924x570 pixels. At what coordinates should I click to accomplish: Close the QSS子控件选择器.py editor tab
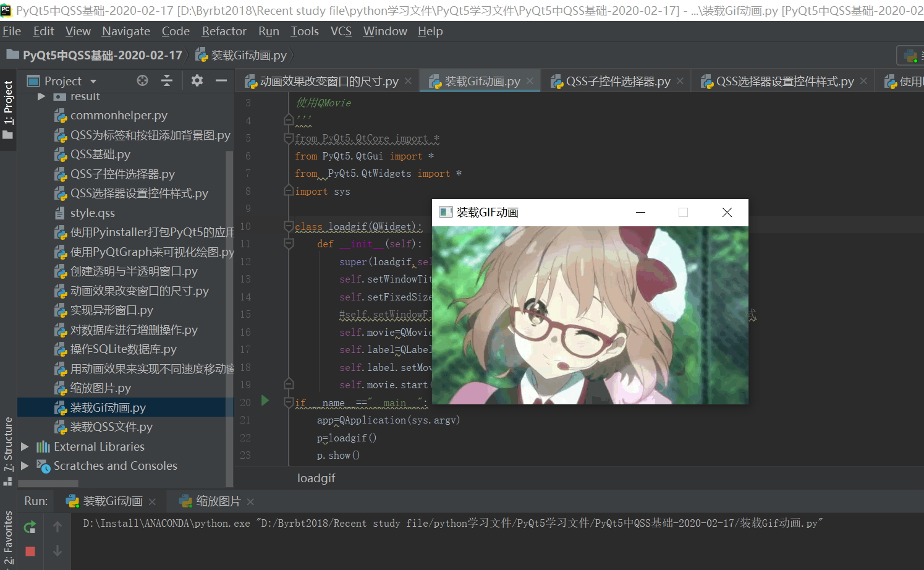(x=680, y=81)
